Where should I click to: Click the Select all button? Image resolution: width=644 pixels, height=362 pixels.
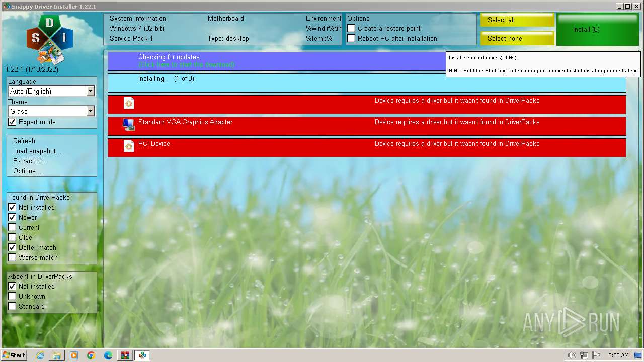click(x=517, y=20)
